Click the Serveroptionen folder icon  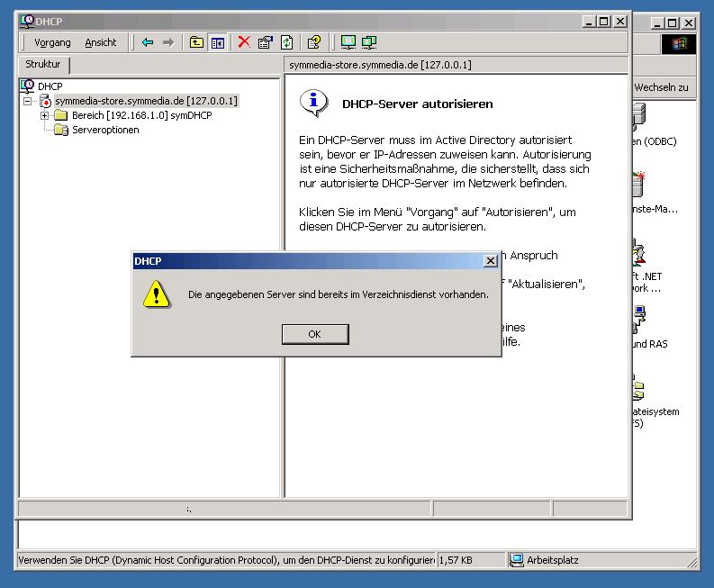(x=61, y=130)
